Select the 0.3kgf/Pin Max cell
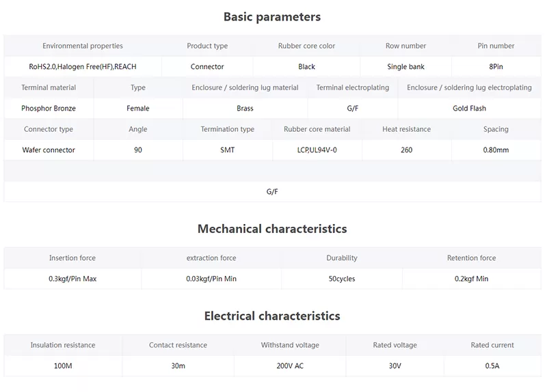The width and height of the screenshot is (547, 392). pos(72,279)
